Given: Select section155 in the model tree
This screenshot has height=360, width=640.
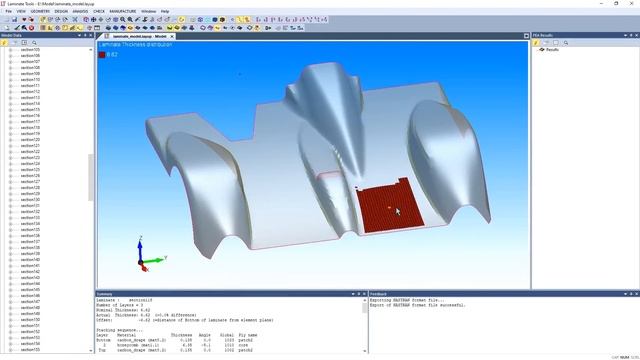Looking at the screenshot, I should pyautogui.click(x=30, y=349).
